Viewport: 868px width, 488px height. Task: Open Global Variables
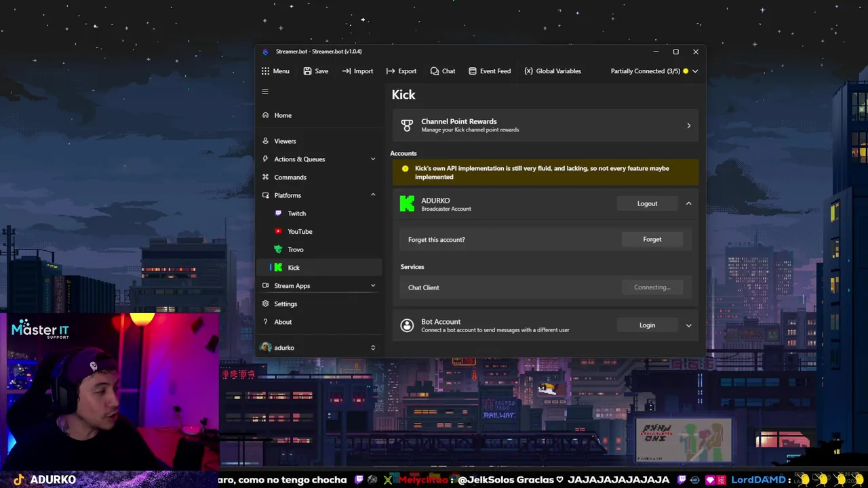coord(553,71)
